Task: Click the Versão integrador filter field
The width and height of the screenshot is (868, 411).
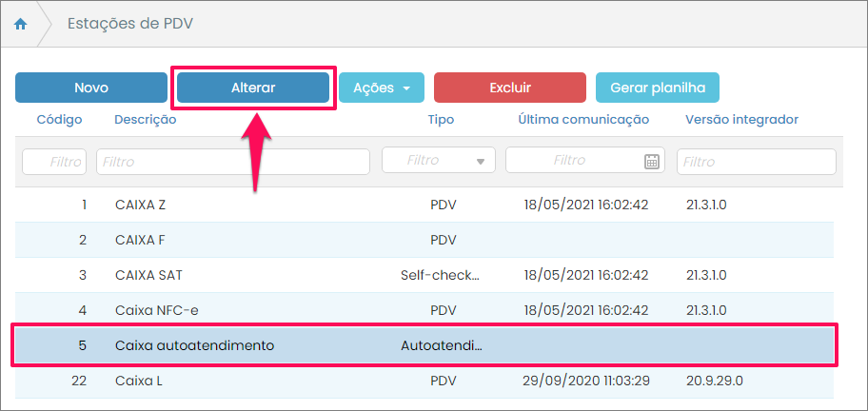Action: pos(756,162)
